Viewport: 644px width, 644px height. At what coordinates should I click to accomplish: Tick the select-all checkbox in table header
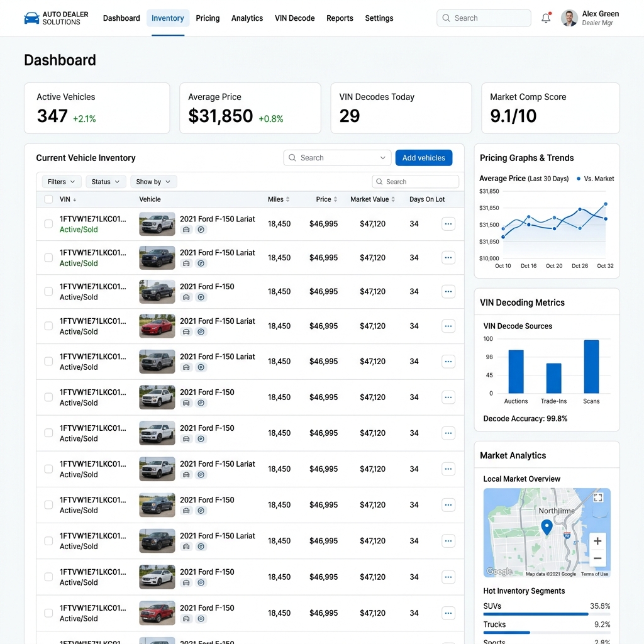point(48,199)
